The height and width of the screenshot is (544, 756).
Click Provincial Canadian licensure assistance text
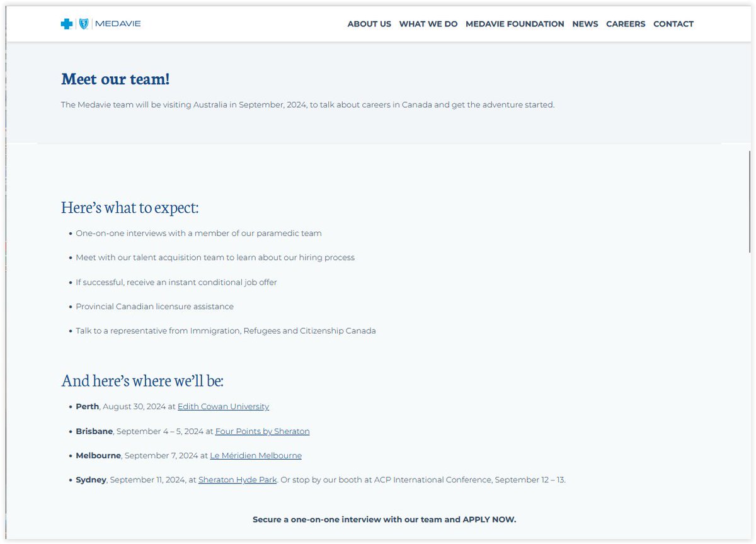click(x=154, y=307)
